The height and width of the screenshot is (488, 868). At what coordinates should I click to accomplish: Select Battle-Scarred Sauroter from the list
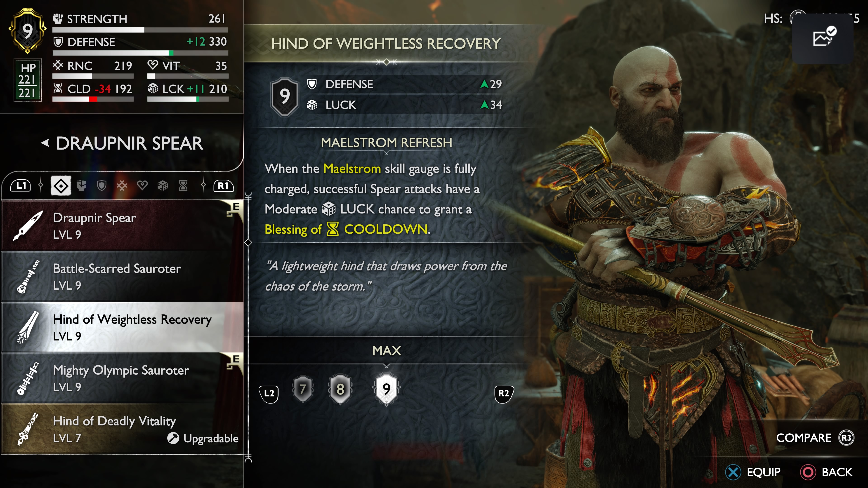point(122,277)
